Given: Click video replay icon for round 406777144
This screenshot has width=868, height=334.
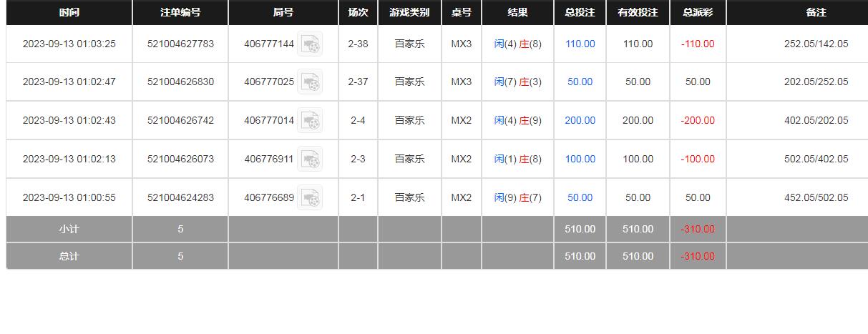Looking at the screenshot, I should pos(310,44).
